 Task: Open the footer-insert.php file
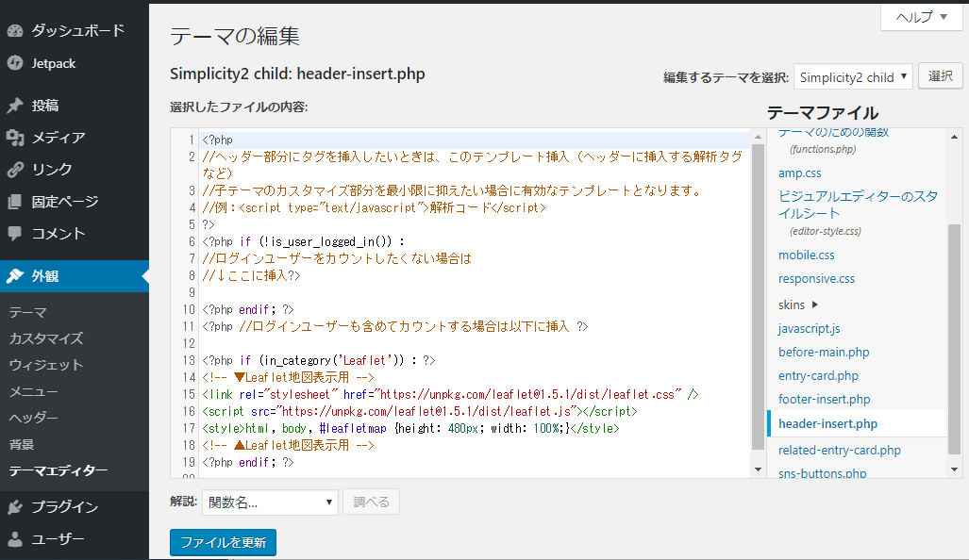tap(825, 399)
